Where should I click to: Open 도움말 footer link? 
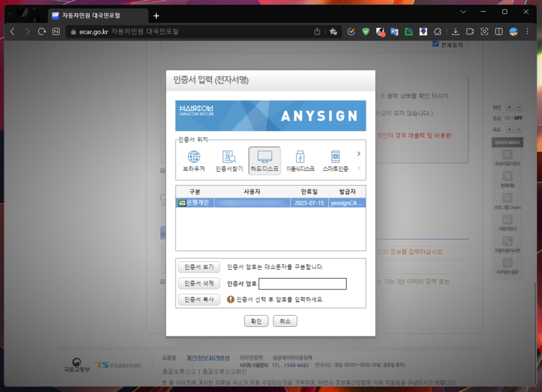(169, 358)
